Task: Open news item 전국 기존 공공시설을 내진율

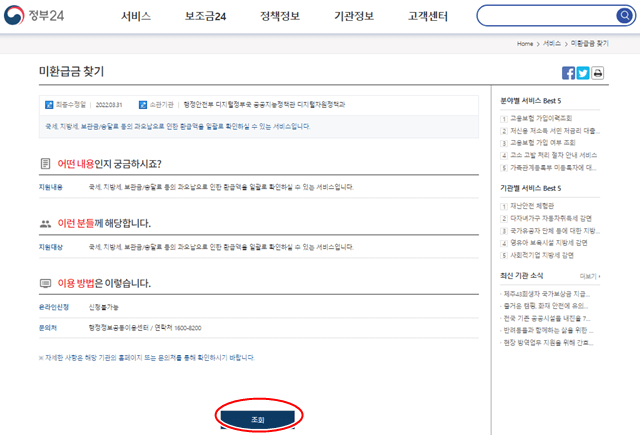Action: click(x=547, y=318)
